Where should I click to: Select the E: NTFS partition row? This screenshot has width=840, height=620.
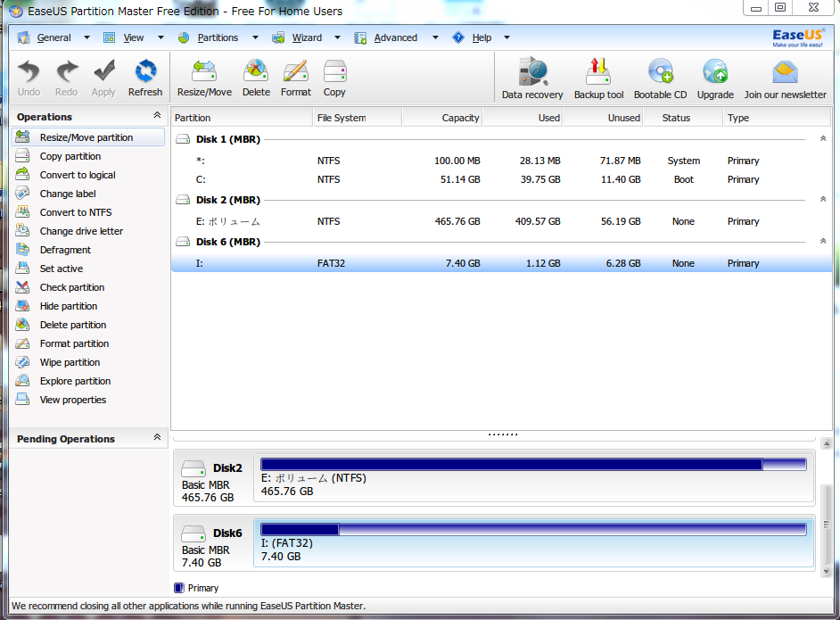[500, 221]
